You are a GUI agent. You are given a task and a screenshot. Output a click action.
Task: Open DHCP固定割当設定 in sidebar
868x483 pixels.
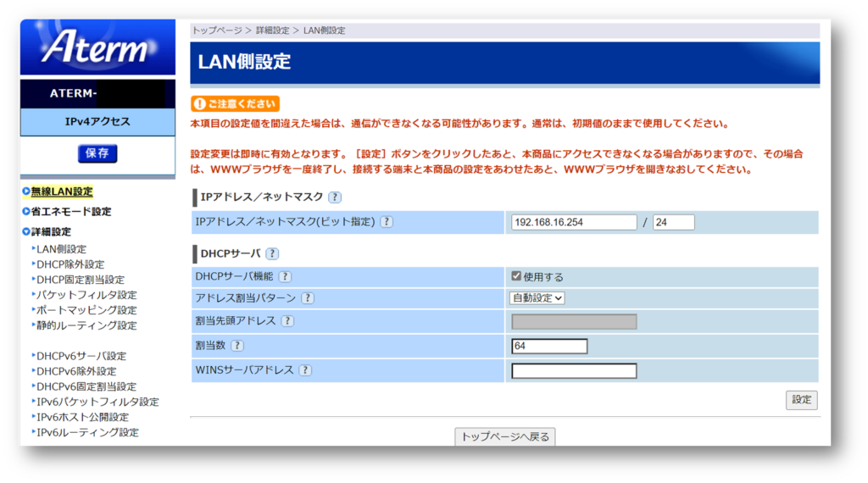tap(80, 280)
